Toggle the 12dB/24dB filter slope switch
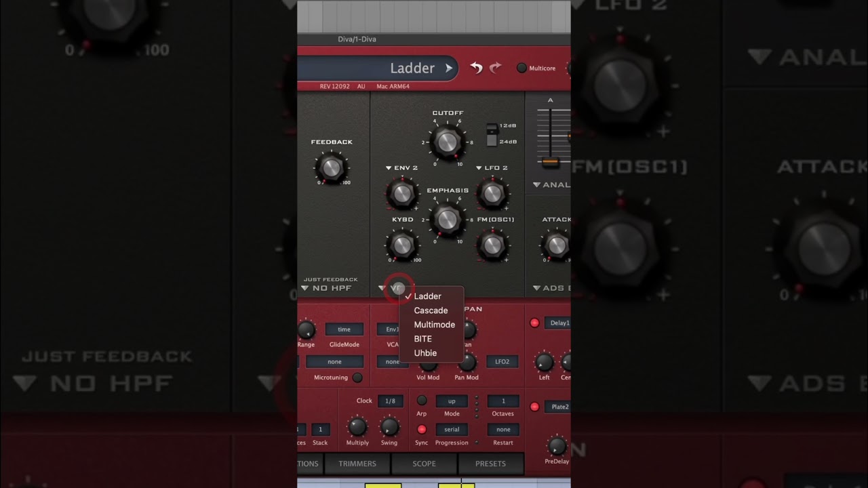This screenshot has width=868, height=488. [492, 135]
